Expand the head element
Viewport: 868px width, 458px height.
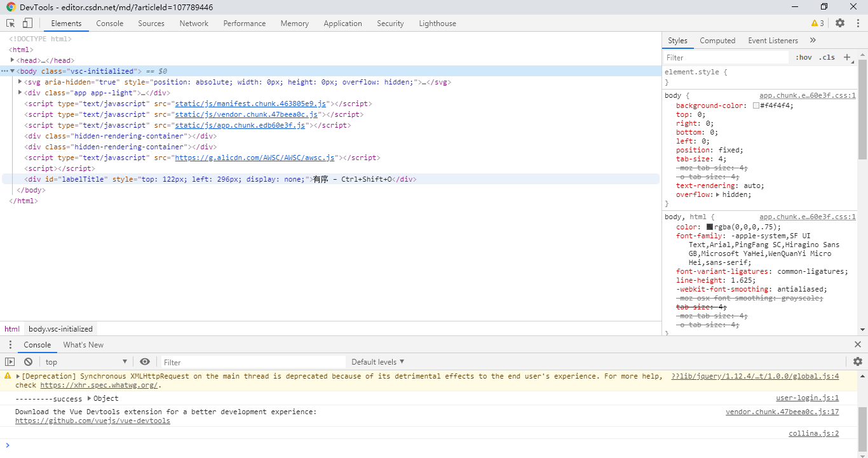coord(13,60)
